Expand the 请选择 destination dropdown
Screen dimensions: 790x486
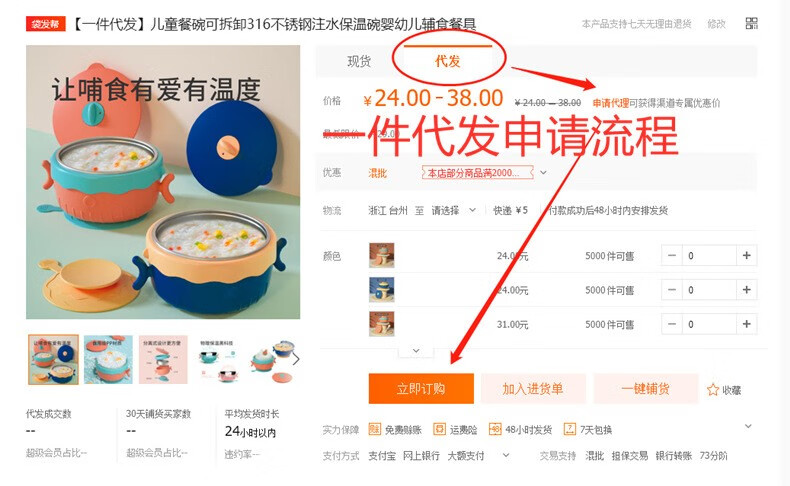click(453, 210)
